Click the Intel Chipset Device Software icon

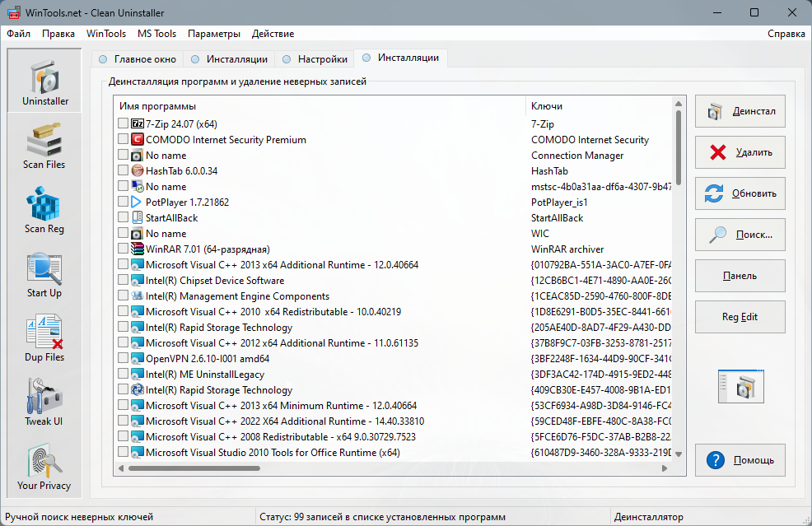[x=138, y=280]
